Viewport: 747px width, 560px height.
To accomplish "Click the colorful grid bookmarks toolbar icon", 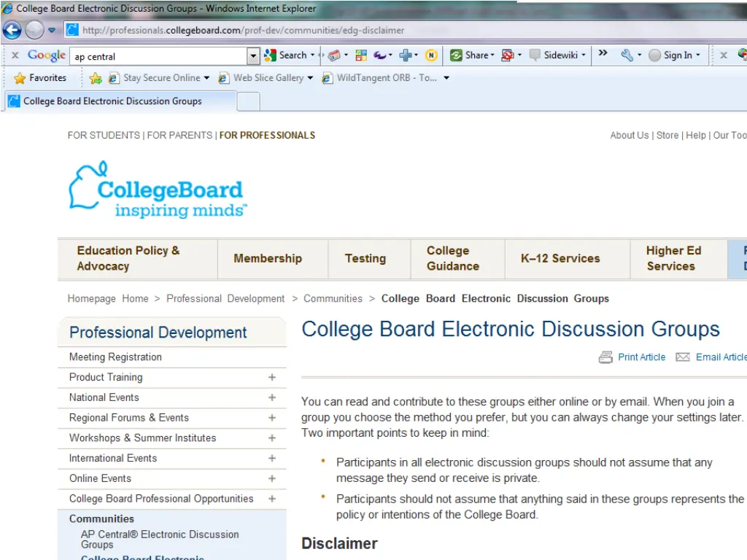I will tap(361, 55).
